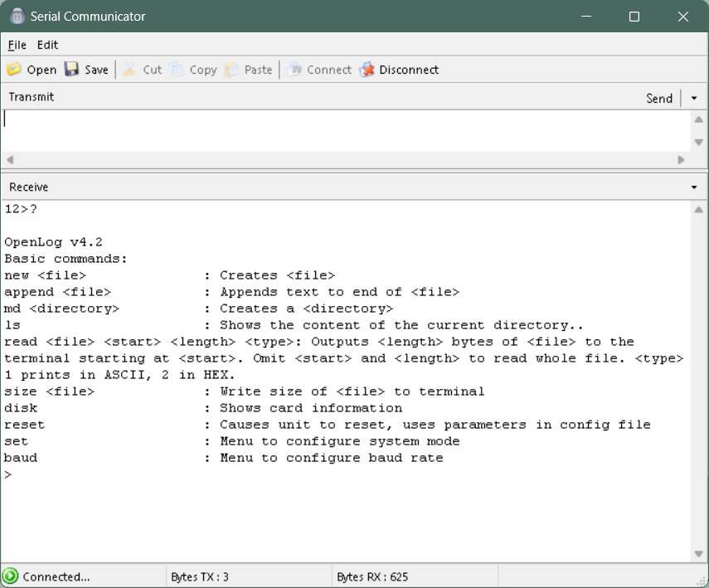Click the green Connected status icon

pos(11,576)
